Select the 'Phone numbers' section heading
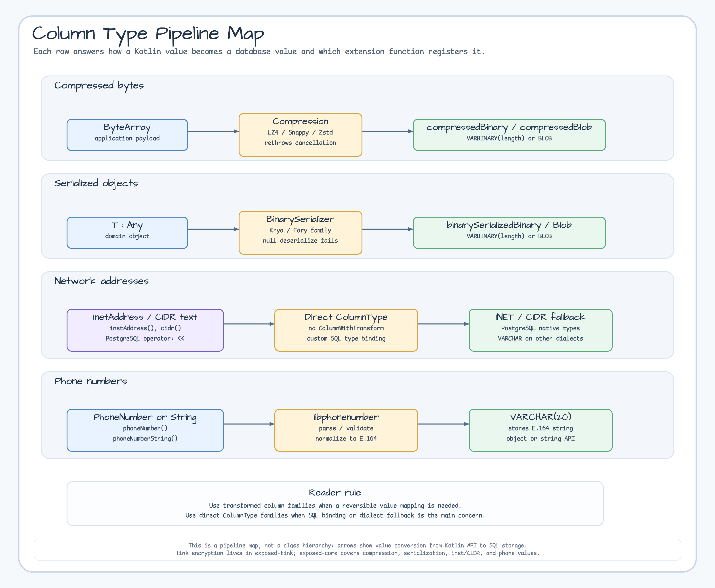The width and height of the screenshot is (715, 588). [x=91, y=381]
